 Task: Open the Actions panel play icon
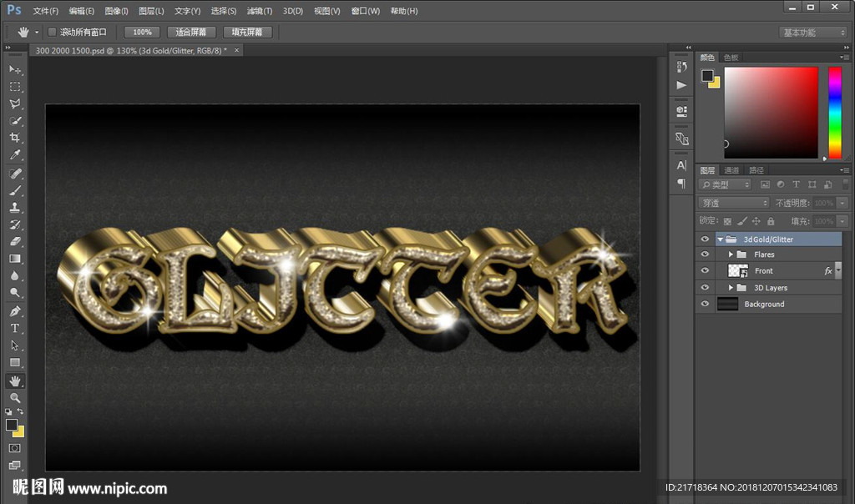click(682, 85)
